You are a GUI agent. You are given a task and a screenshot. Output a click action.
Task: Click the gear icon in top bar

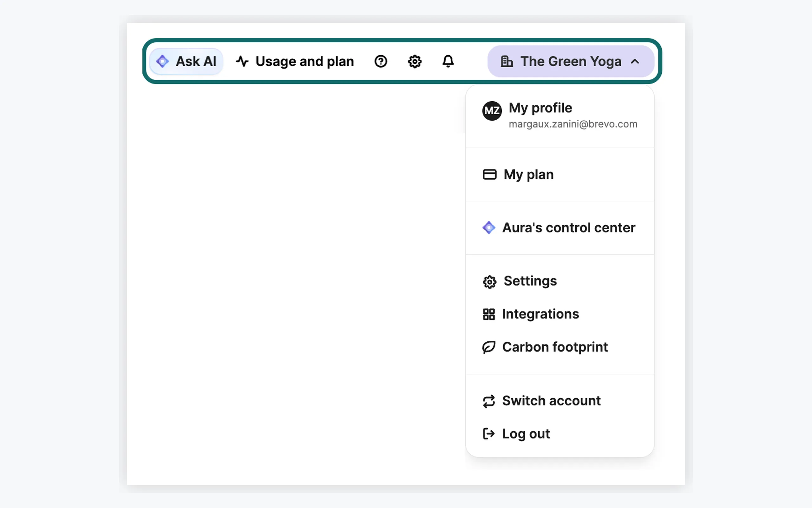click(x=415, y=62)
